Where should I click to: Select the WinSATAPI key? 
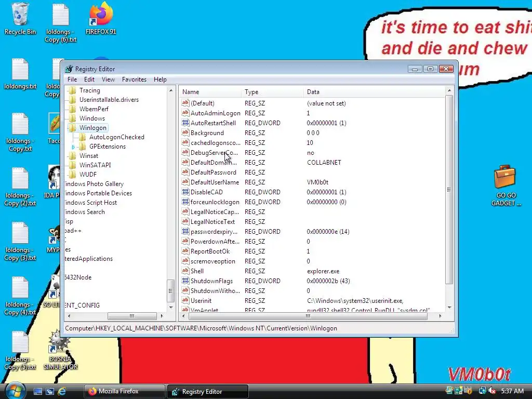(95, 165)
